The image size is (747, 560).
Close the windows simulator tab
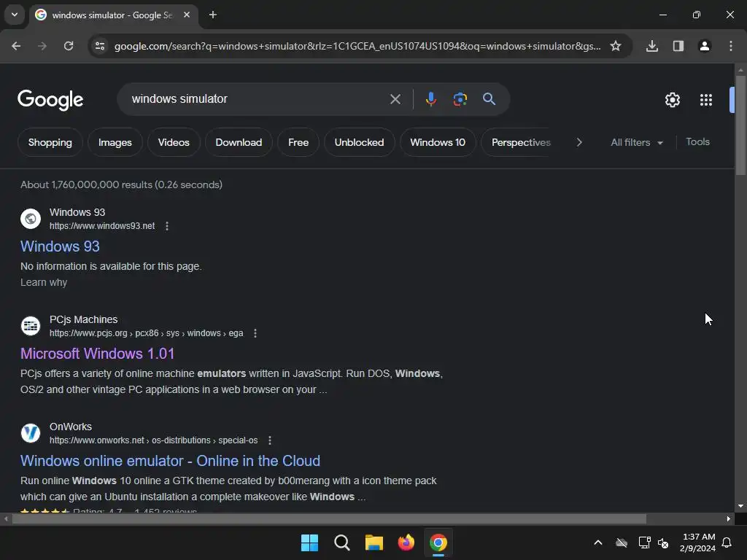pos(187,15)
